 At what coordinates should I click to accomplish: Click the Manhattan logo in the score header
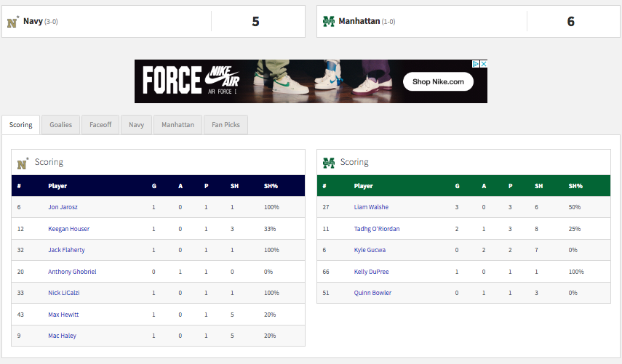(x=328, y=21)
